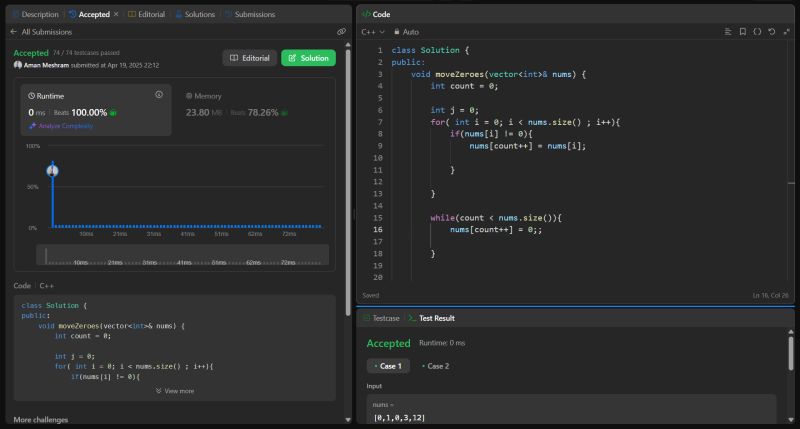800x429 pixels.
Task: Close the Accepted tab with its X
Action: [x=116, y=14]
